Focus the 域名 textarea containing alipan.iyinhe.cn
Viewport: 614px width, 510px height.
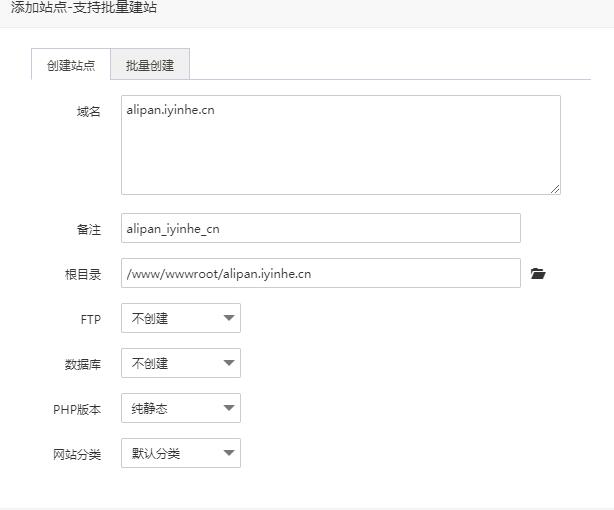pyautogui.click(x=340, y=145)
